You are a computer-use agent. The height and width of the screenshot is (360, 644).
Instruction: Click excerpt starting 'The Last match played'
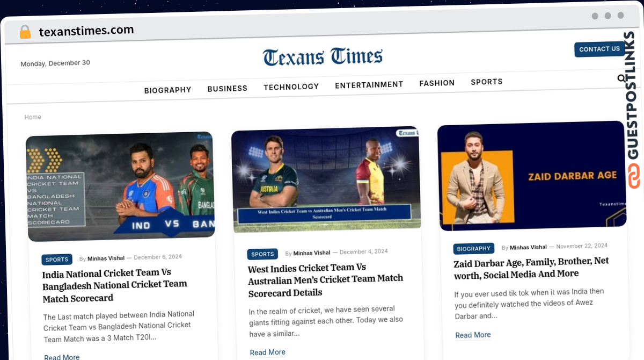[119, 326]
